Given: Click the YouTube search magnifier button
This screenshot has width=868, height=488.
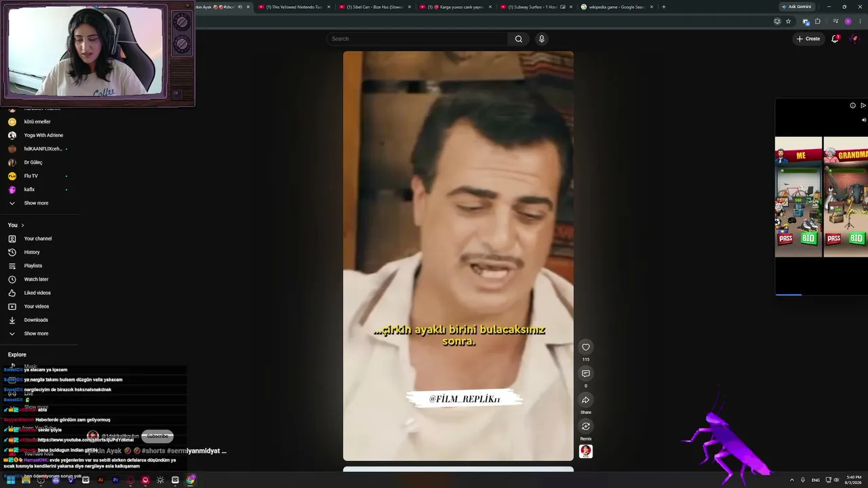Looking at the screenshot, I should coord(519,39).
